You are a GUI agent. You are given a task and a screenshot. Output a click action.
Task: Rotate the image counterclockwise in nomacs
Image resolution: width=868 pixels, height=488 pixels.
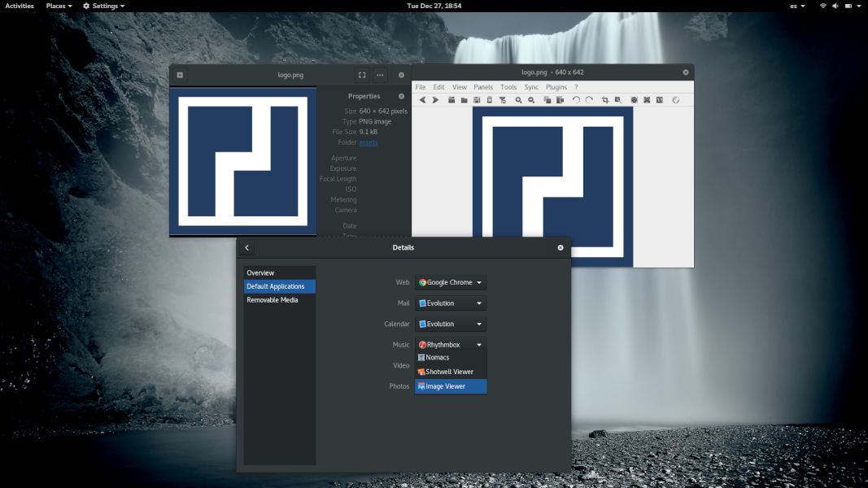click(574, 99)
